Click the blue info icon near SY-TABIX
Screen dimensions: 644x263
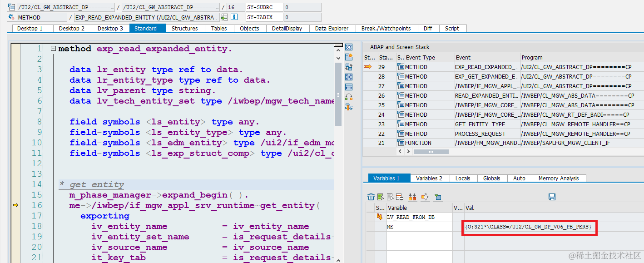pyautogui.click(x=234, y=17)
